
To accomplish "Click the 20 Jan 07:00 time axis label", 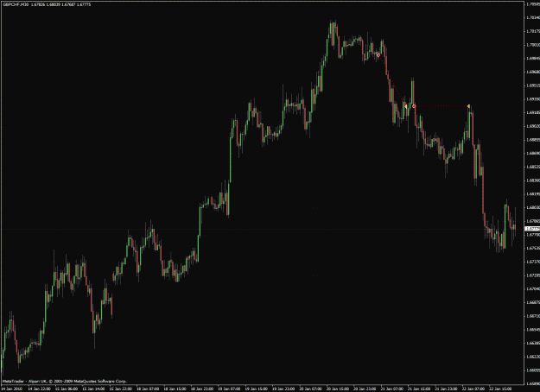I will click(x=311, y=389).
